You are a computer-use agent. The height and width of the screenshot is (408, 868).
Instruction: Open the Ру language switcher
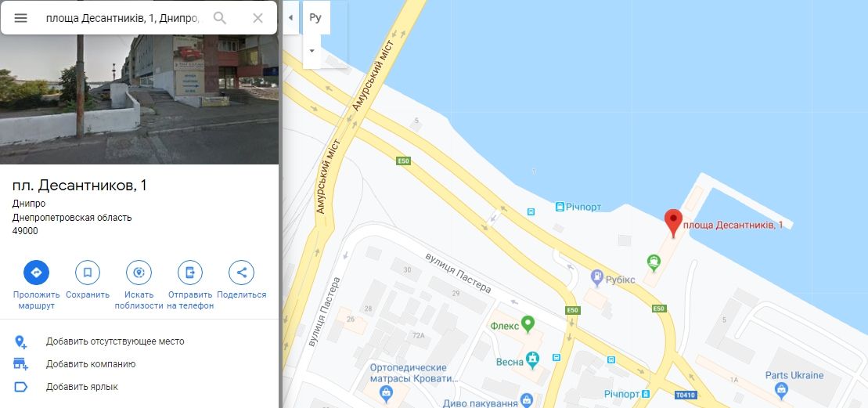316,18
